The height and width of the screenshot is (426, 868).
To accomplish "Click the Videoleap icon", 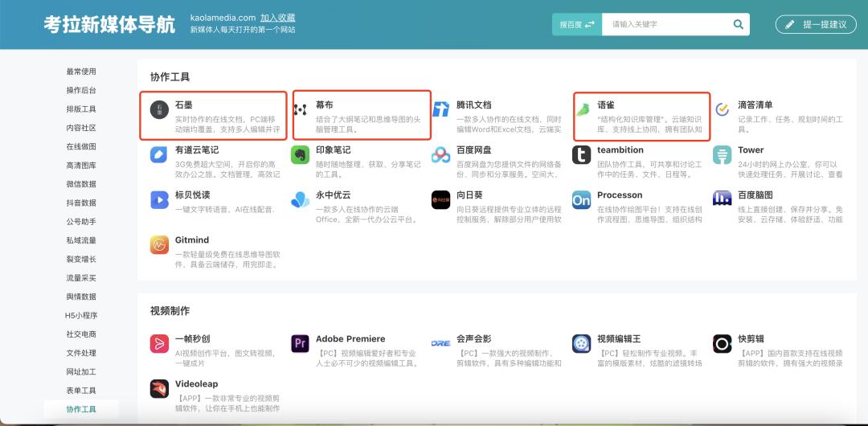I will pos(159,388).
